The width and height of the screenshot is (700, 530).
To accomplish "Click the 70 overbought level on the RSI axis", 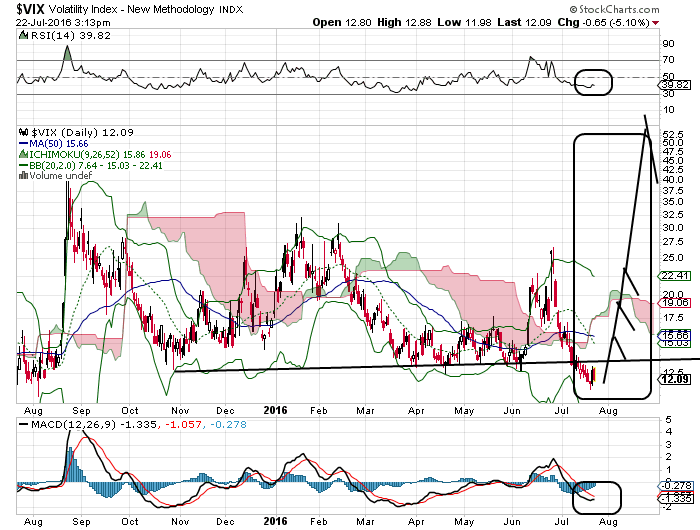I will pyautogui.click(x=668, y=60).
